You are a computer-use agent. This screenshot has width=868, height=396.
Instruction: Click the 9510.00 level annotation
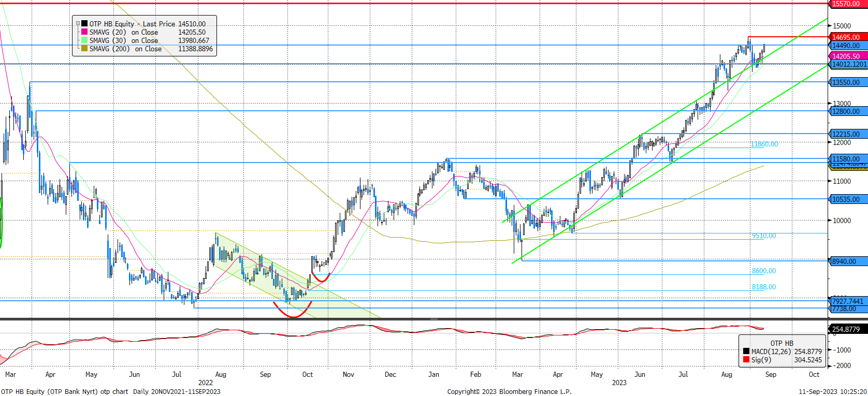764,236
